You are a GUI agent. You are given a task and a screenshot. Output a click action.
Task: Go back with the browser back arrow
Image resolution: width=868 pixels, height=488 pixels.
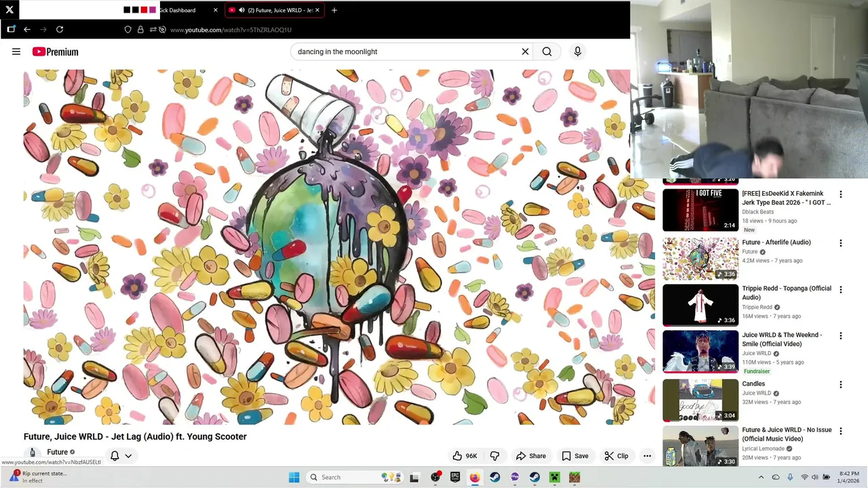(27, 29)
